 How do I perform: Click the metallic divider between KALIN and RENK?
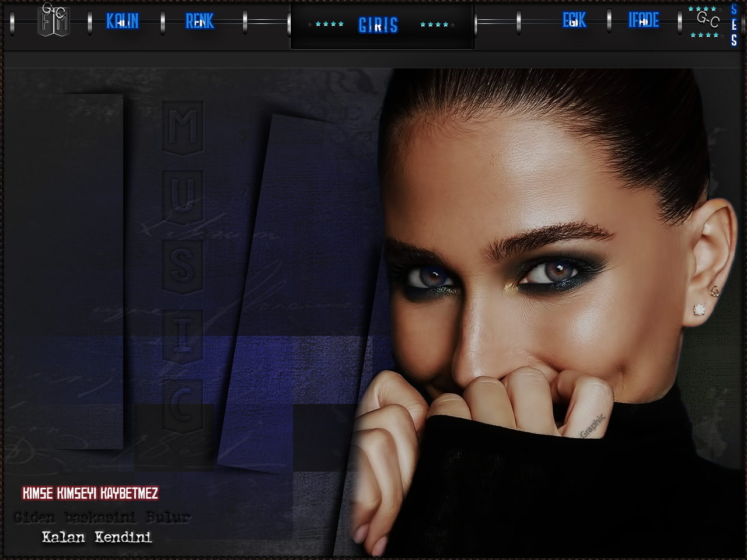pos(163,23)
